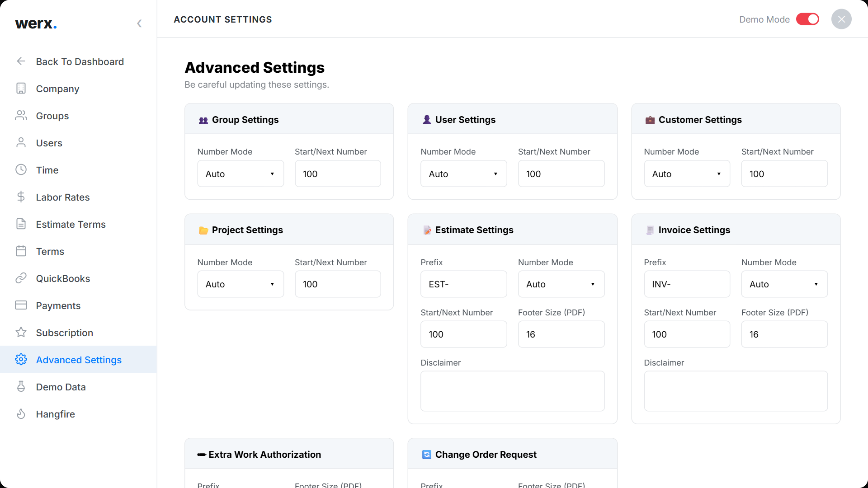The height and width of the screenshot is (488, 868).
Task: Click the Estimate Terms document icon
Action: (21, 224)
